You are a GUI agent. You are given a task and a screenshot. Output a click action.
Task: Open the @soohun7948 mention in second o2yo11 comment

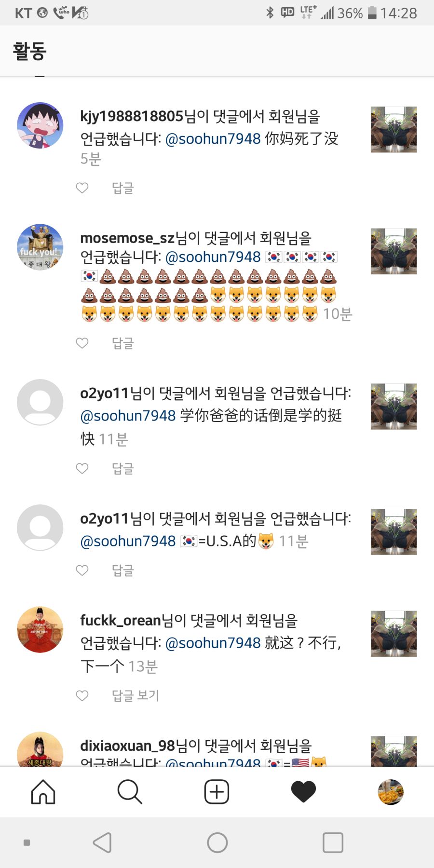tap(128, 541)
